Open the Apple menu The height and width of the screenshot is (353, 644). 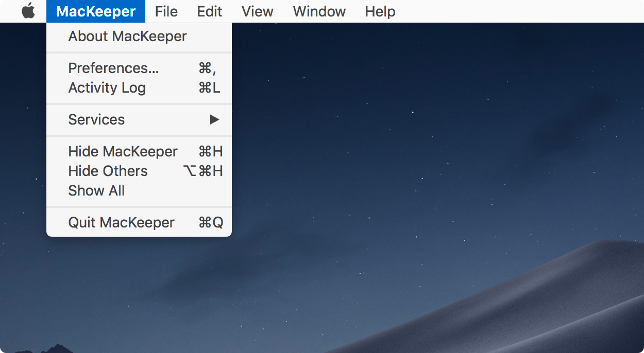point(28,11)
